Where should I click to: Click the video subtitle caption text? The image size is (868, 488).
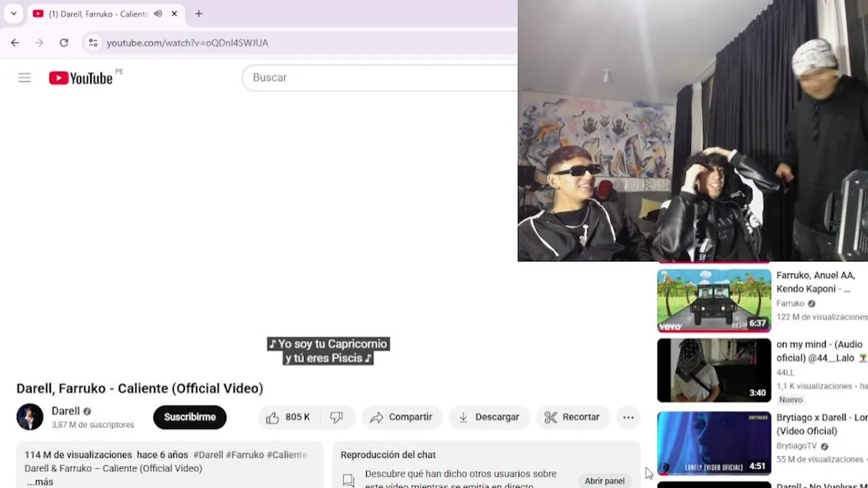(328, 351)
